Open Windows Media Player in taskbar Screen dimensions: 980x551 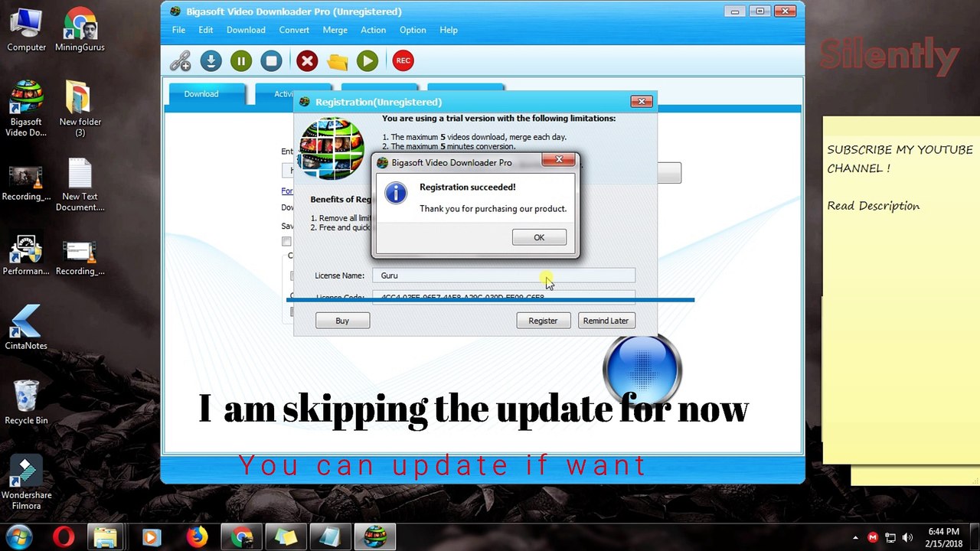click(151, 537)
